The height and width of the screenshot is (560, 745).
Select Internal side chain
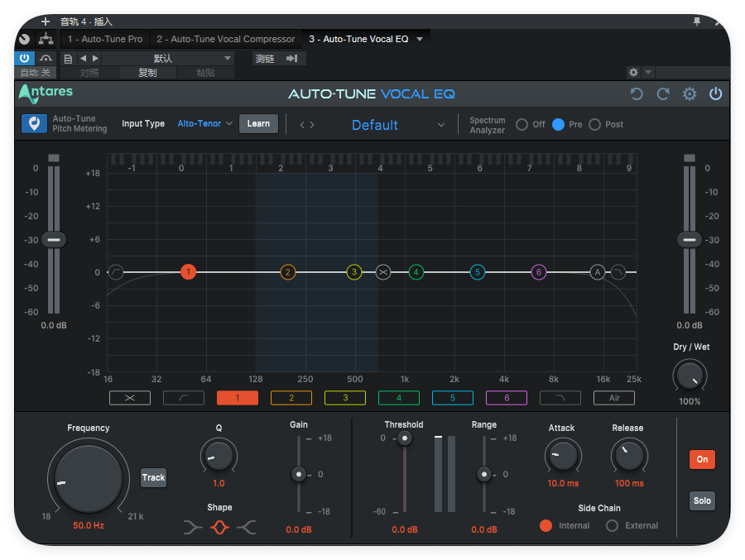pyautogui.click(x=546, y=525)
